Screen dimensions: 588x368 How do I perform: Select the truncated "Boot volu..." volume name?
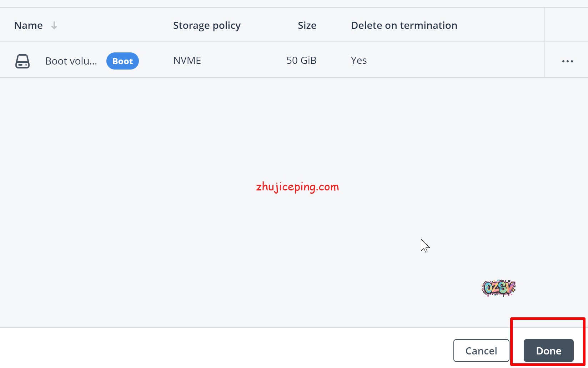click(71, 61)
